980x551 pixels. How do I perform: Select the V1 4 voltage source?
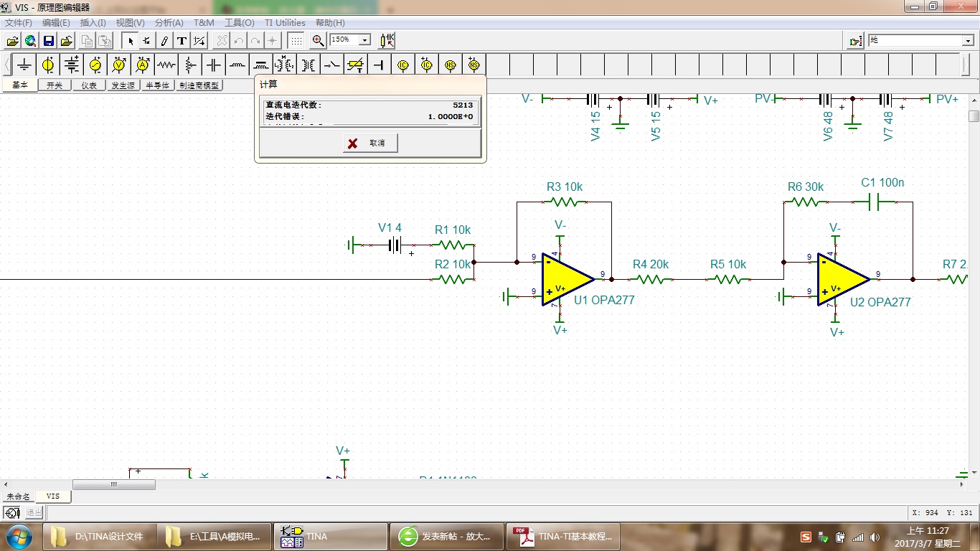[394, 245]
